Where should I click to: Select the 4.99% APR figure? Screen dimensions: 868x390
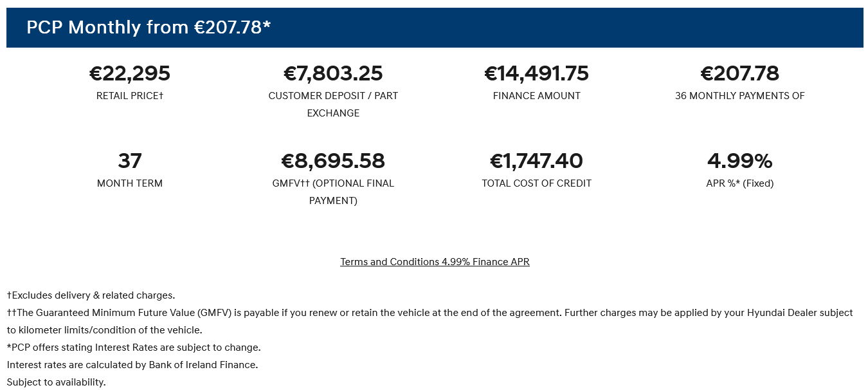click(x=740, y=161)
